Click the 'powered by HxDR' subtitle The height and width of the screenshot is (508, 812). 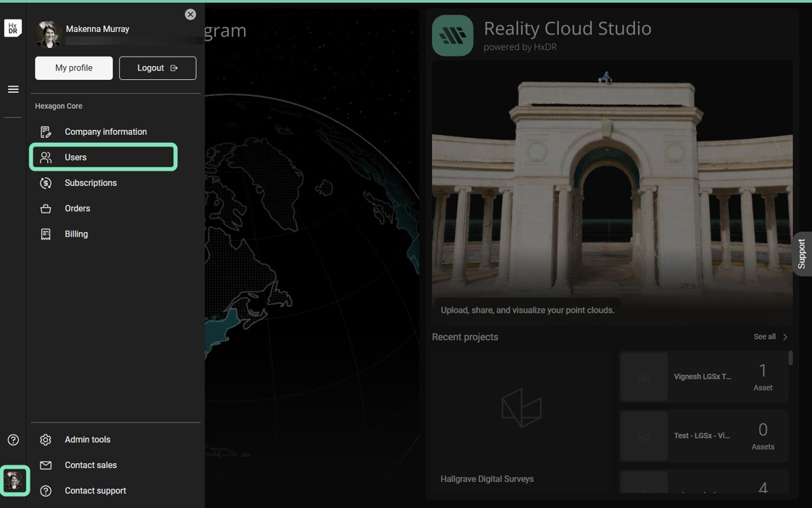[520, 46]
